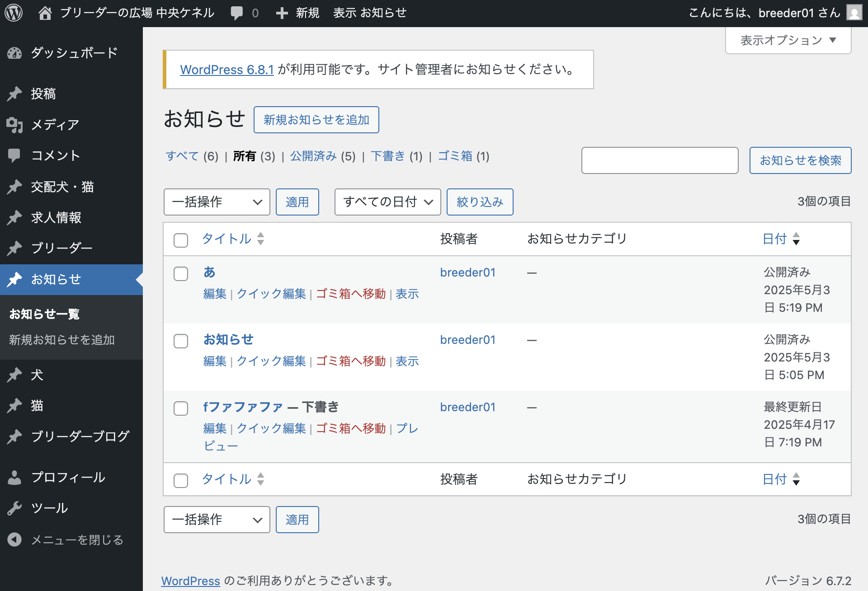The image size is (868, 591).
Task: Click the pin icon next to 投稿
Action: [x=14, y=94]
